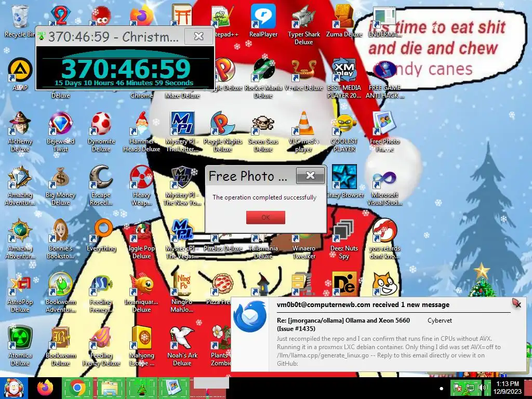Open Typer Shark Deluxe shortcut
532x399 pixels.
click(303, 24)
